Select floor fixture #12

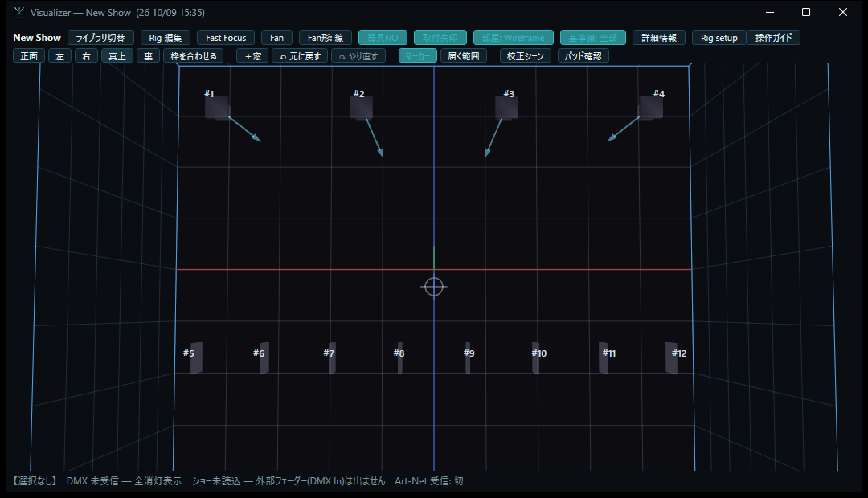click(671, 357)
